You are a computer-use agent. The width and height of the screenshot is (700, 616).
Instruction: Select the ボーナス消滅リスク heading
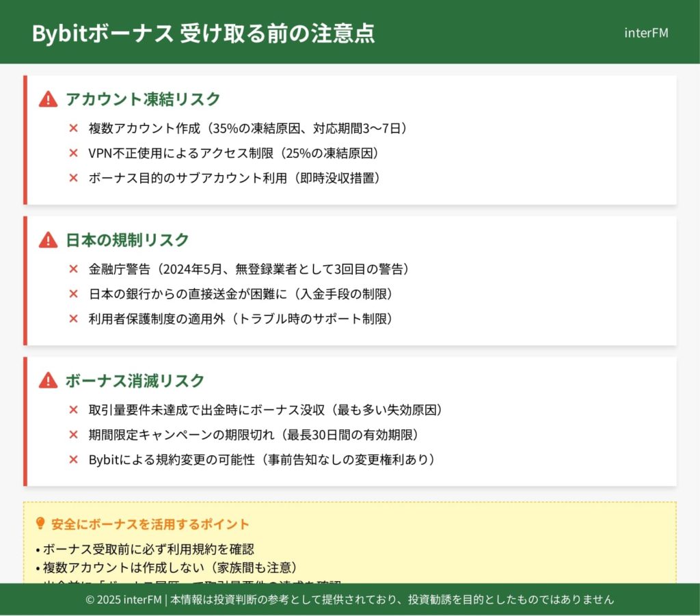135,381
